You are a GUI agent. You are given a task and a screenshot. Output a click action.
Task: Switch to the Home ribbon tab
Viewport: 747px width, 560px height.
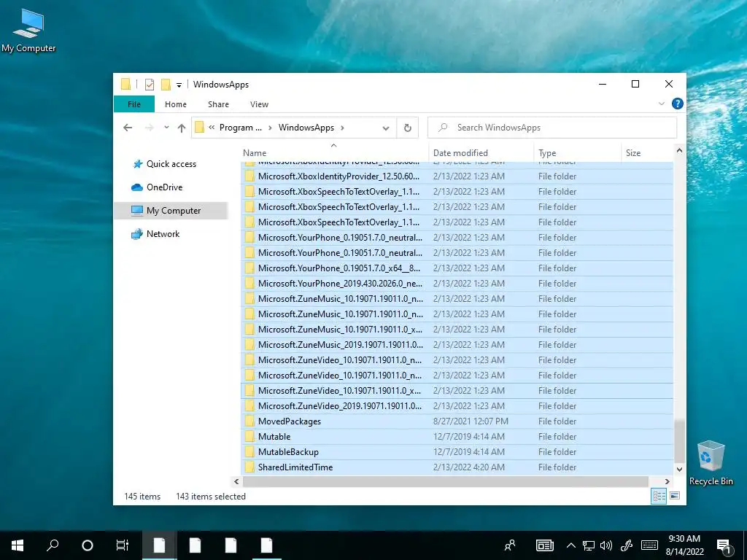coord(176,104)
